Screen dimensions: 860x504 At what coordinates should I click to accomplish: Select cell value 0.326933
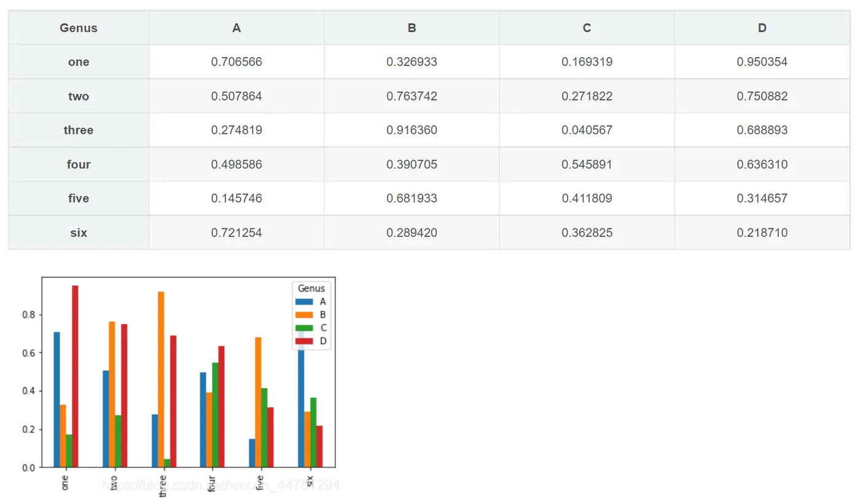[x=412, y=62]
